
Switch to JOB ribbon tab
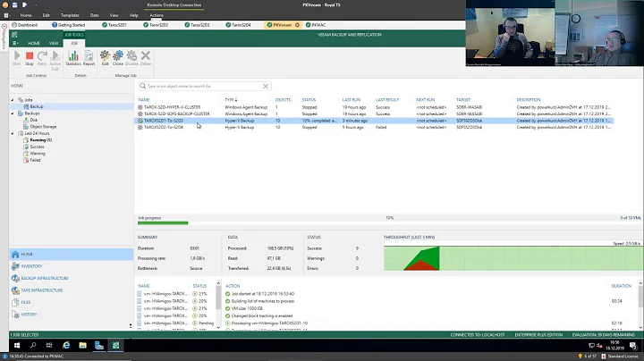[x=74, y=43]
